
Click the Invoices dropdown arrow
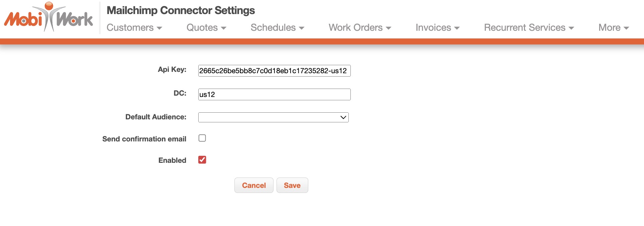457,28
